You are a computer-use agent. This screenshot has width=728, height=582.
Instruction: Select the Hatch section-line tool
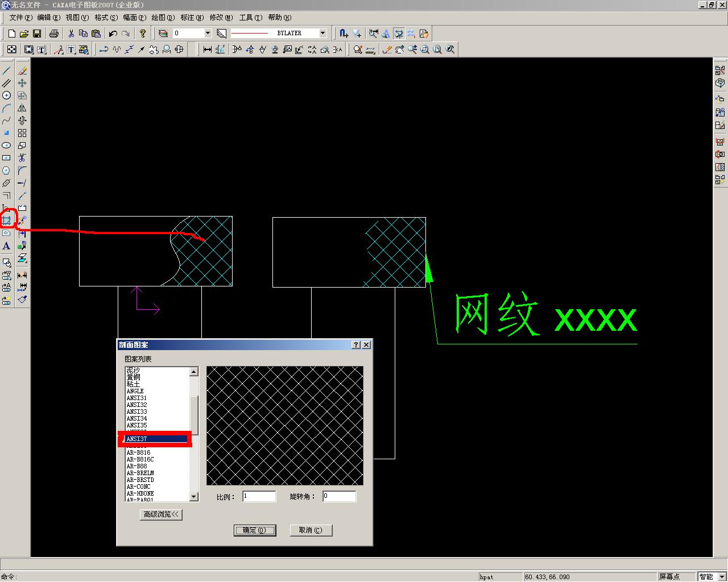point(7,220)
